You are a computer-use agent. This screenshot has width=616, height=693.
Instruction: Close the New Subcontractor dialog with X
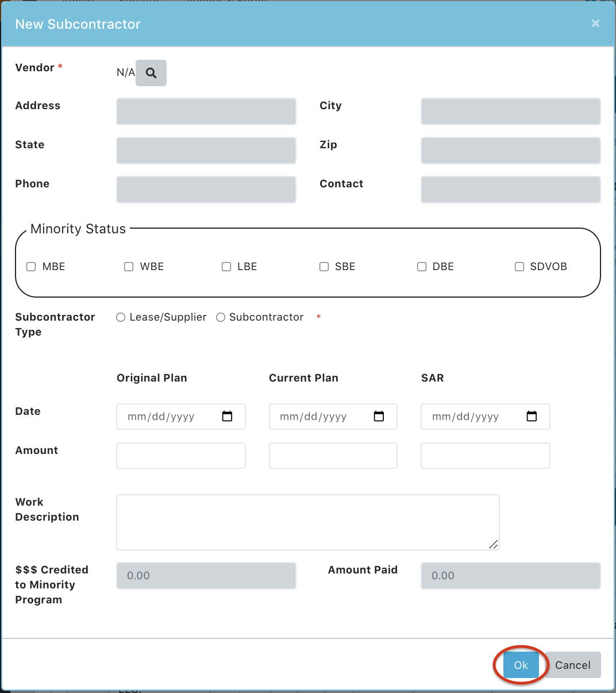[595, 24]
